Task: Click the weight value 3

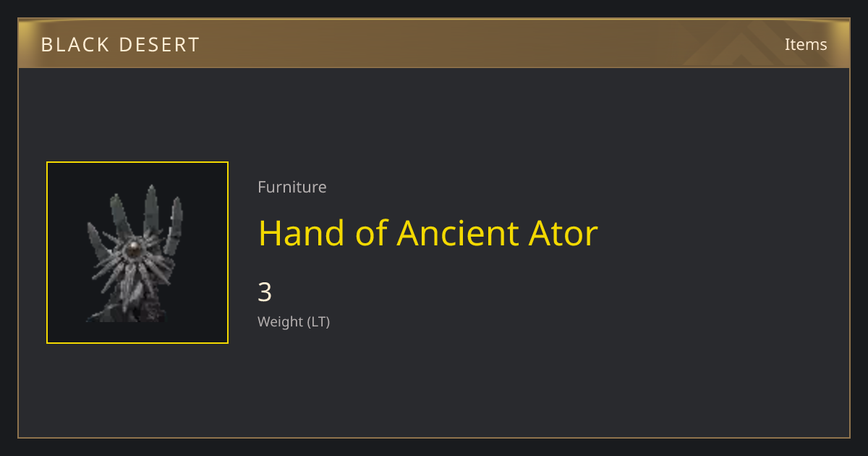Action: tap(265, 292)
